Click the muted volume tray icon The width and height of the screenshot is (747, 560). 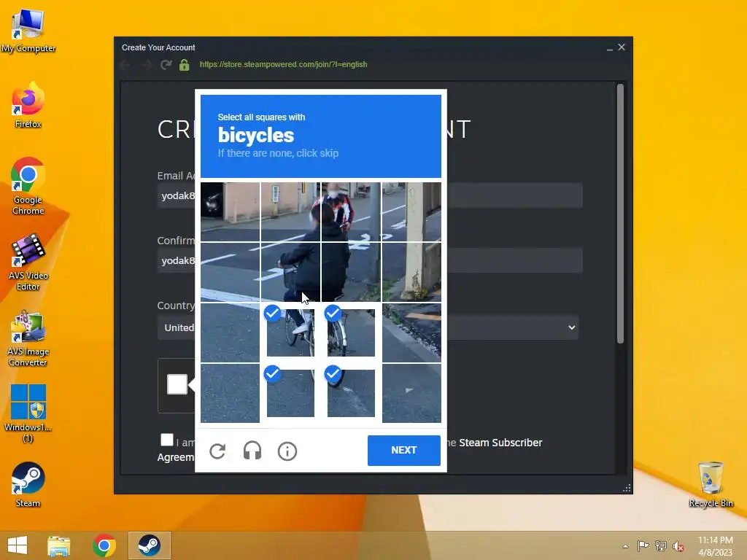click(678, 546)
